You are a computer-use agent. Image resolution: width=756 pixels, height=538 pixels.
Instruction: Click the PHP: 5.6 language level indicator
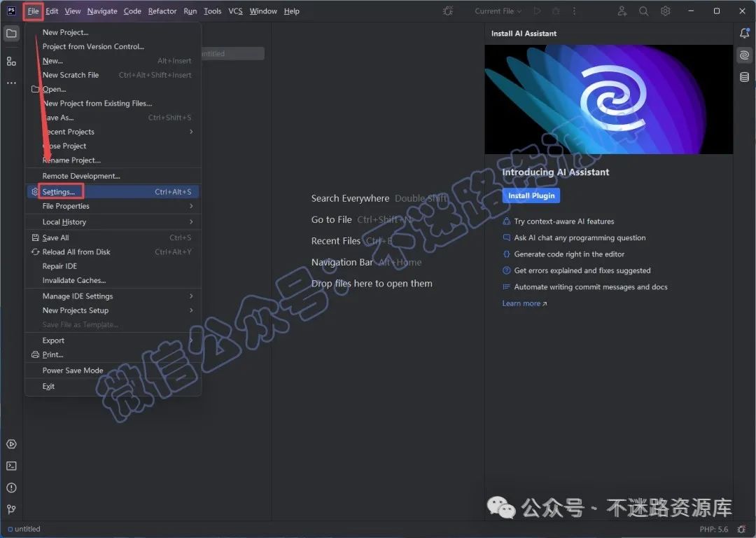coord(713,530)
